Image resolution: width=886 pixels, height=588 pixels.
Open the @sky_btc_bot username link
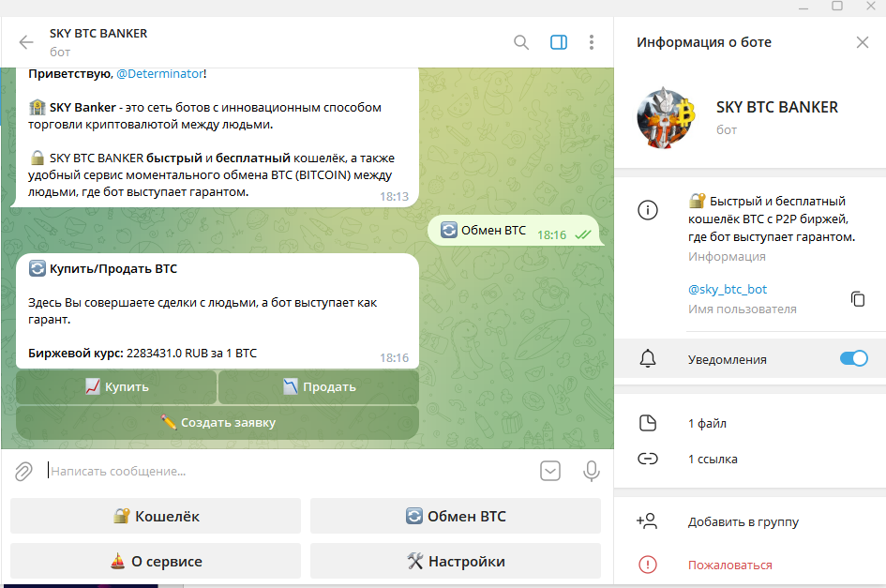pyautogui.click(x=728, y=290)
